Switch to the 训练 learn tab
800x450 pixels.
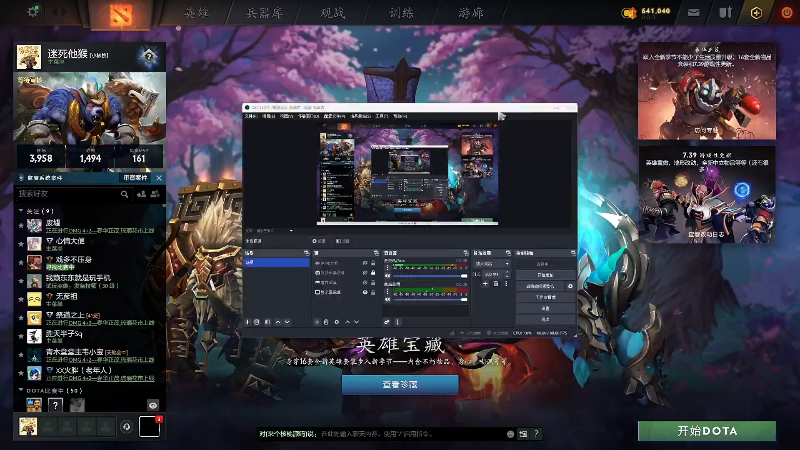(402, 13)
